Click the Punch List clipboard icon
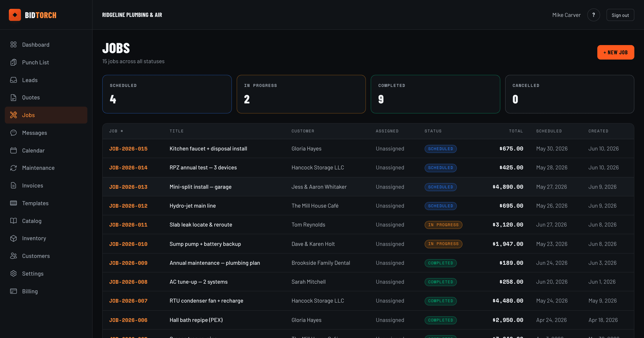 point(13,62)
